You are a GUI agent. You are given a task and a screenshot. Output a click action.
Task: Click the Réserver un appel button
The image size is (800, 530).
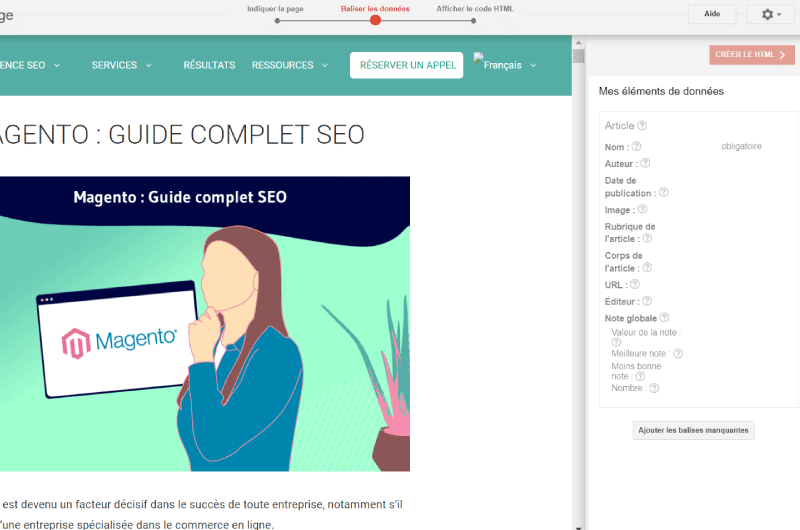click(x=407, y=65)
